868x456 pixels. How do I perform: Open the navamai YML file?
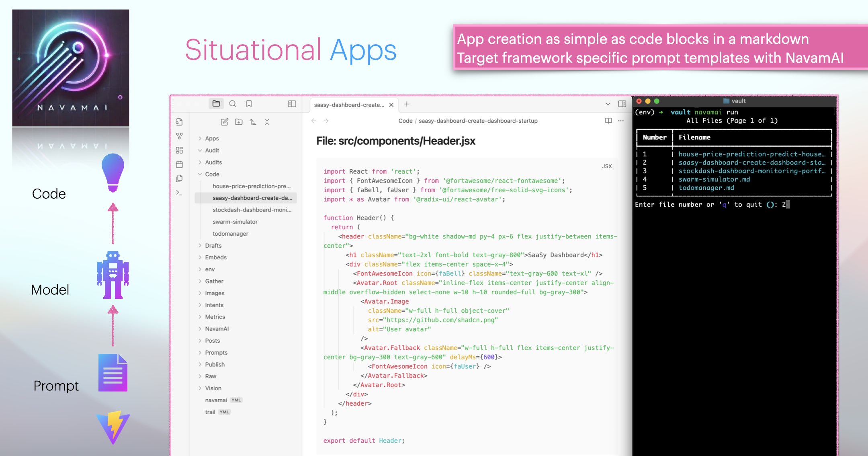(223, 400)
